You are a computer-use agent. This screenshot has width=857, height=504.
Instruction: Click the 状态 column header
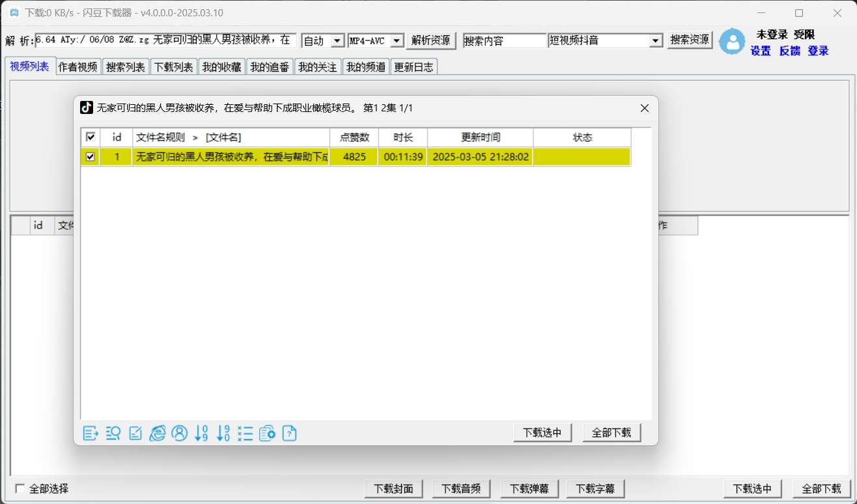pos(582,137)
